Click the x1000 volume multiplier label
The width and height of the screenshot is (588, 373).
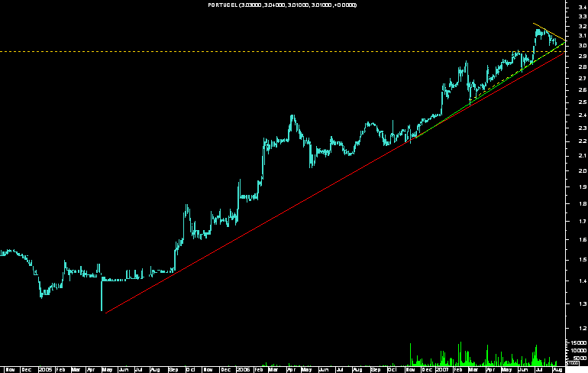(573, 363)
